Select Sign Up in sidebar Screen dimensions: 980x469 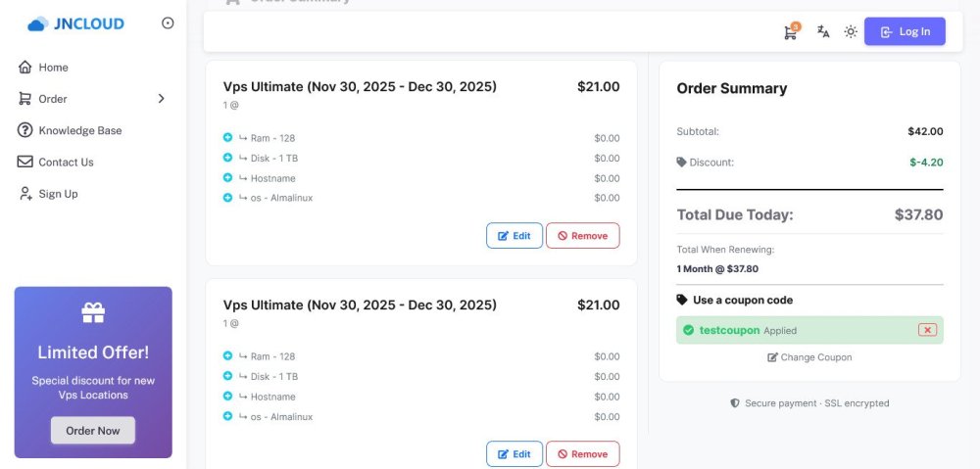(x=58, y=194)
